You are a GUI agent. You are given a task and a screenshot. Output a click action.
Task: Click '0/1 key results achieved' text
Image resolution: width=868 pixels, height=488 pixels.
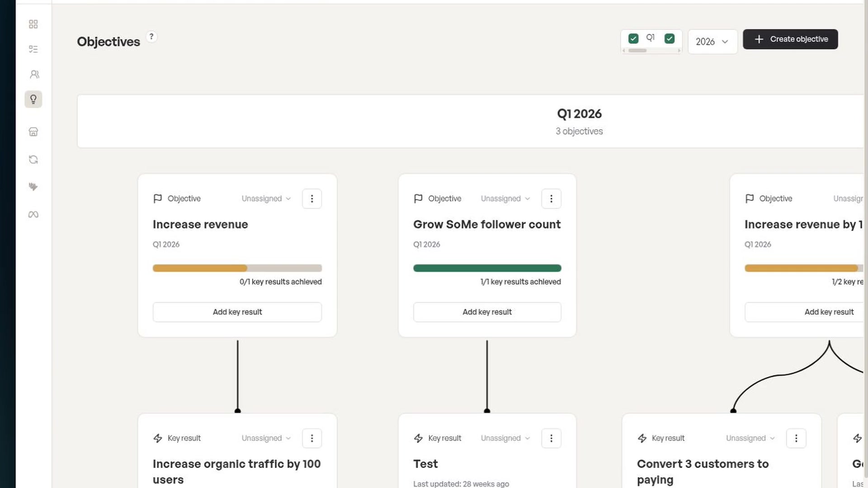[x=281, y=282]
